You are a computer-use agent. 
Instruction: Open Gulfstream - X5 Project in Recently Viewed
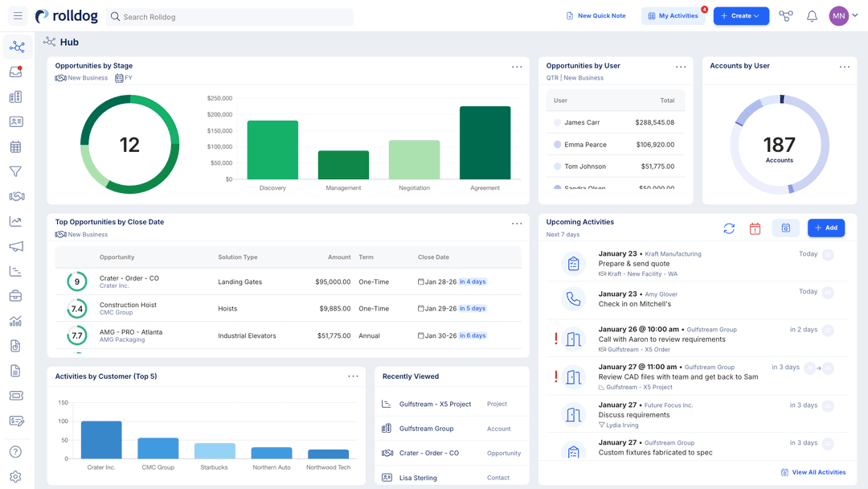435,405
